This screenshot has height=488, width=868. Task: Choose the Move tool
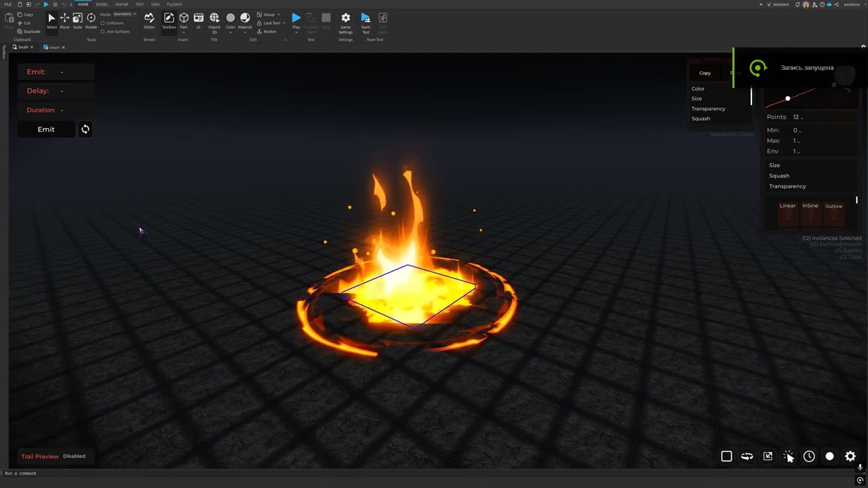pyautogui.click(x=64, y=21)
